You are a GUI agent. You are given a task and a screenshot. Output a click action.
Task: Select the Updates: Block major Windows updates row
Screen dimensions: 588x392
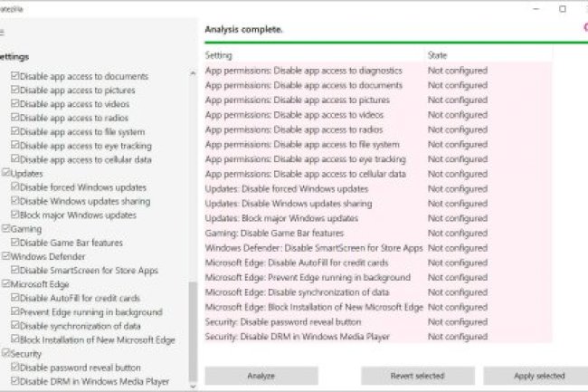point(282,218)
